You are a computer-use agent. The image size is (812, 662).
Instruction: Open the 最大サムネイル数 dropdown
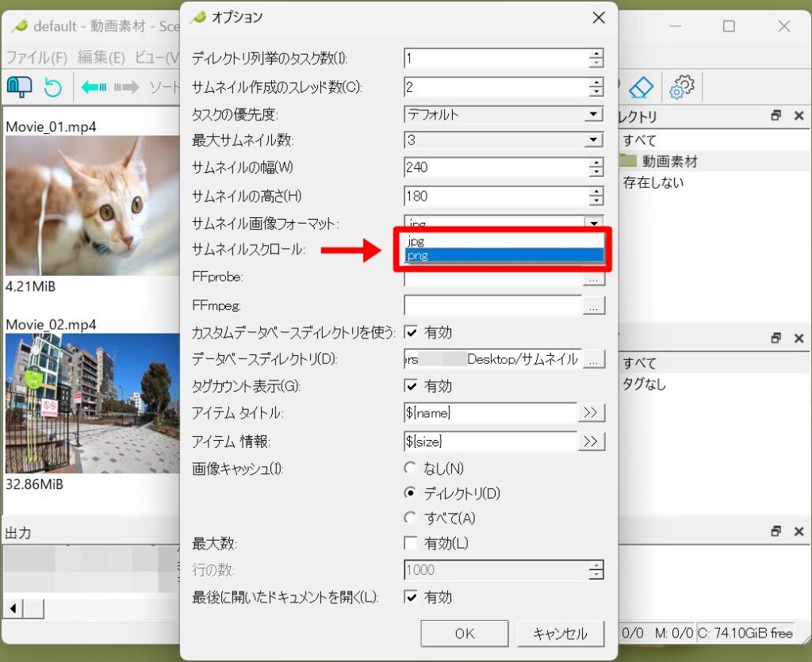[593, 140]
